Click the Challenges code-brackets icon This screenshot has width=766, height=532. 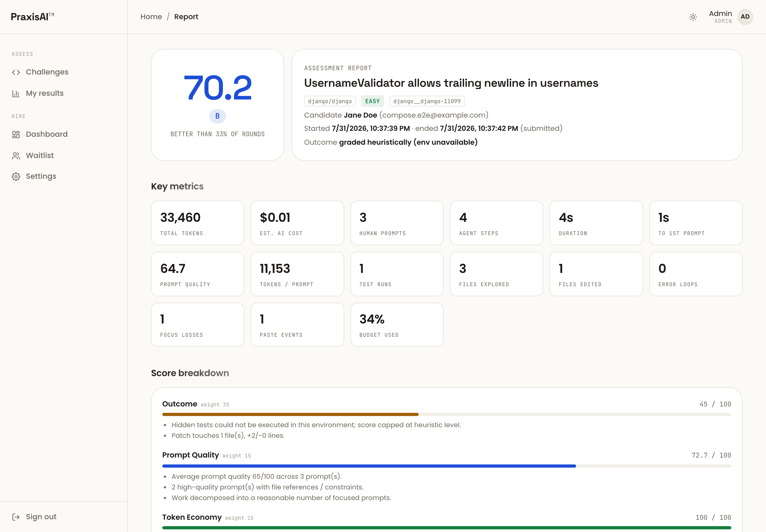[x=16, y=72]
